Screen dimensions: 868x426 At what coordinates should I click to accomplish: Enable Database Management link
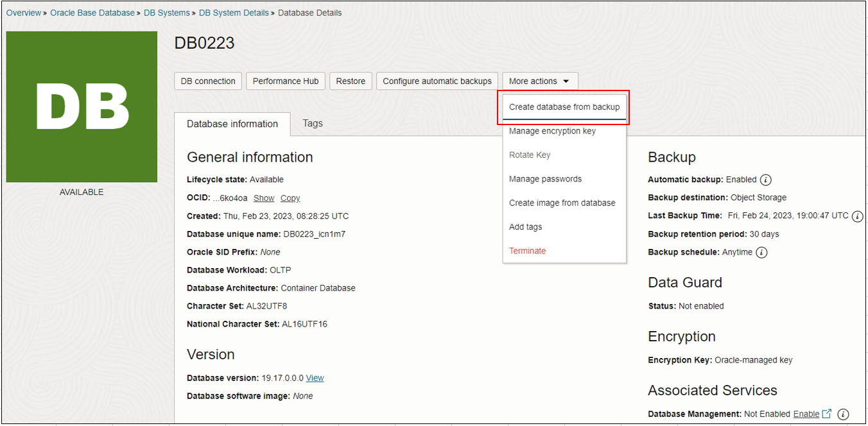(x=806, y=414)
